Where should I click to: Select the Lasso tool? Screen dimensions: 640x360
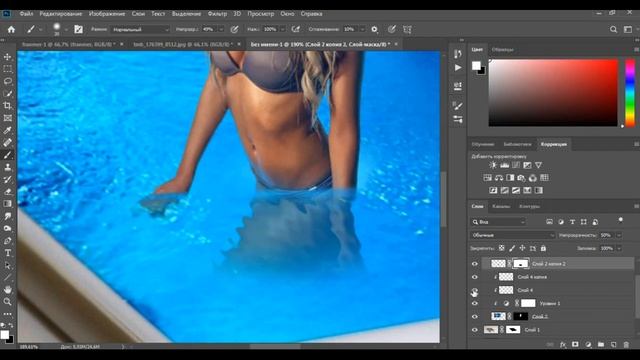click(7, 81)
